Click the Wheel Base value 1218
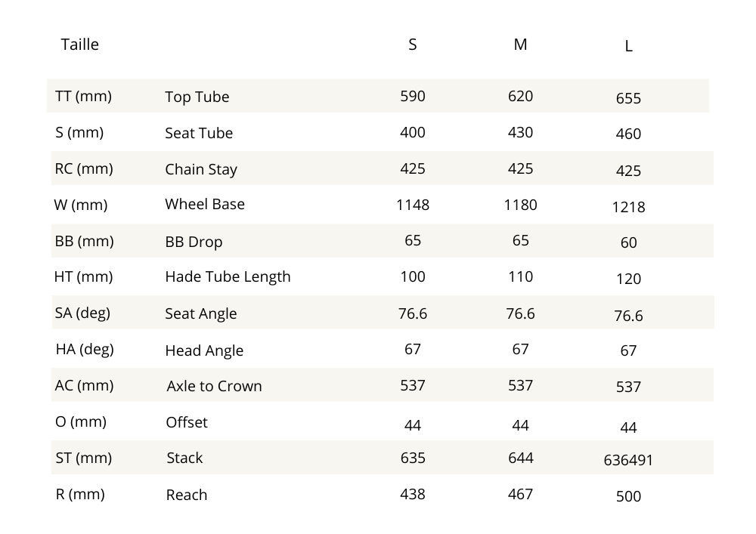The width and height of the screenshot is (756, 534). click(628, 206)
